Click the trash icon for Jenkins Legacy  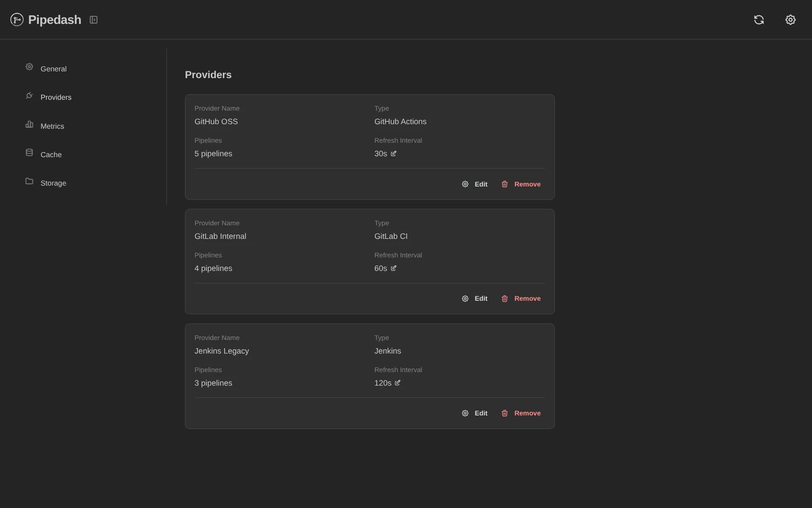point(505,413)
